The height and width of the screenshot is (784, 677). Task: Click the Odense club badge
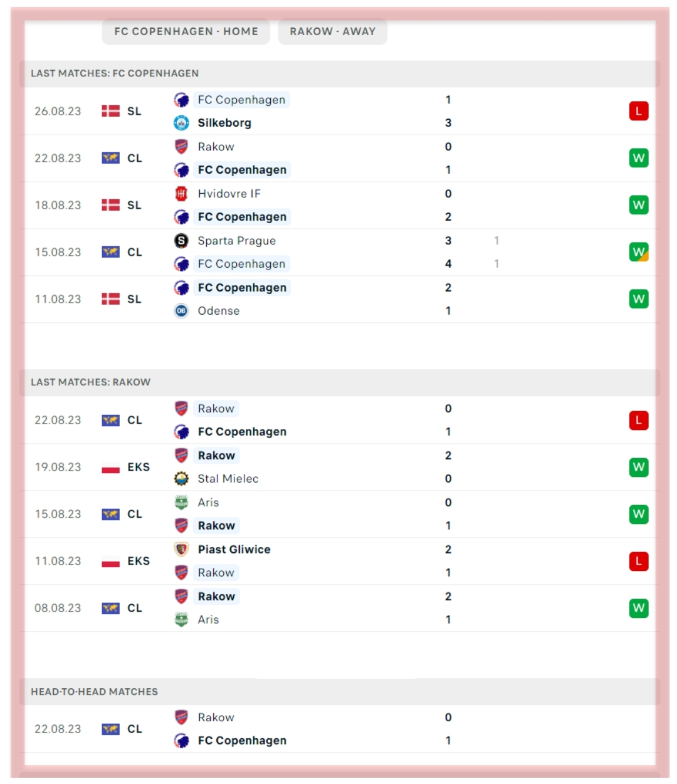[x=181, y=311]
